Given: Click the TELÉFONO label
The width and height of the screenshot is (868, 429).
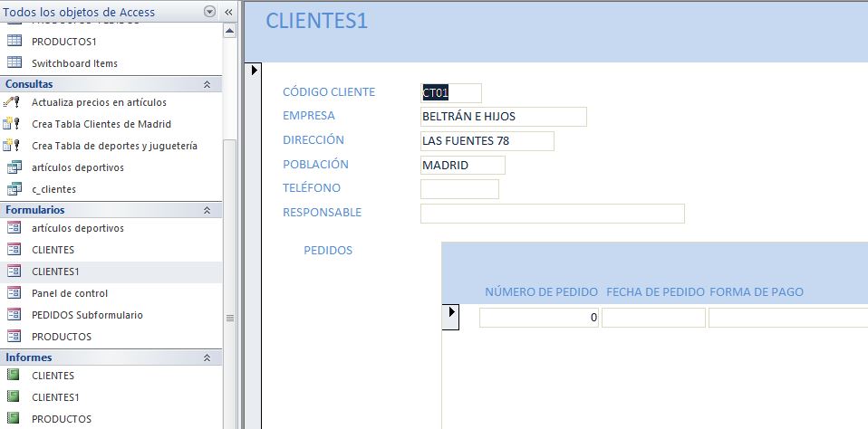Looking at the screenshot, I should tap(312, 188).
